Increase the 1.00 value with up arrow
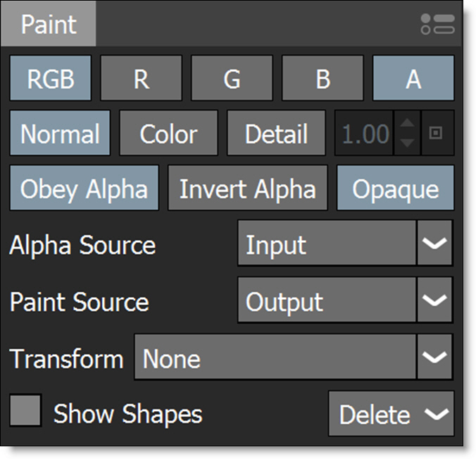This screenshot has width=476, height=459. click(406, 124)
